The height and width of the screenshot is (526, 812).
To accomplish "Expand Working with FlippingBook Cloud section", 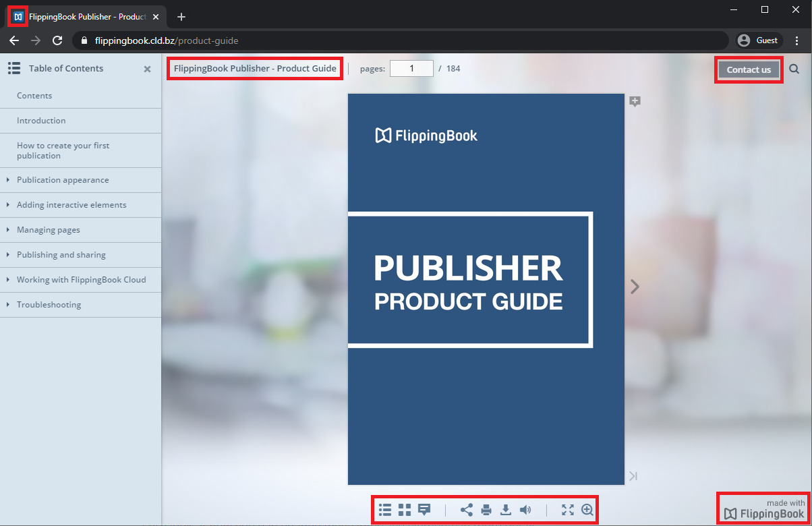I will click(7, 280).
